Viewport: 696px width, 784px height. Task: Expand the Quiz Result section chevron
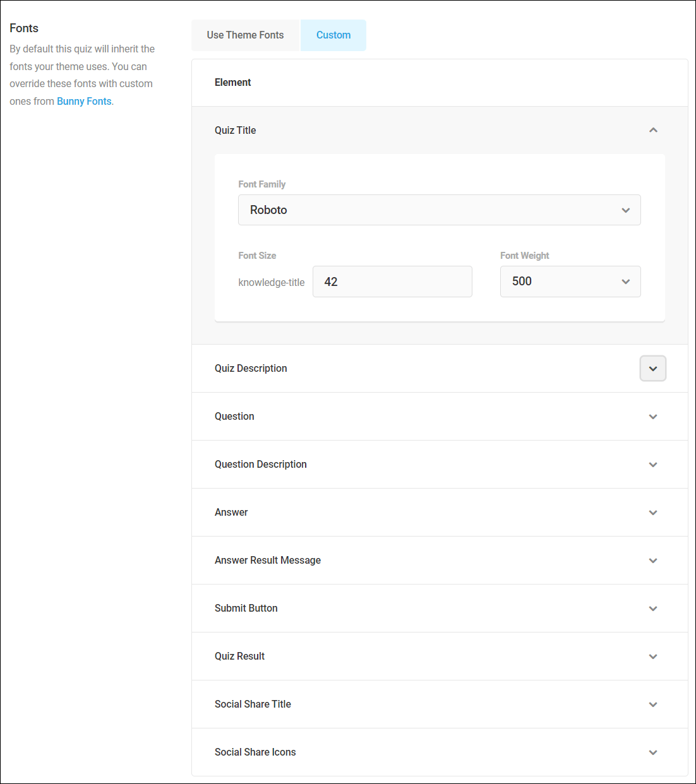point(653,656)
